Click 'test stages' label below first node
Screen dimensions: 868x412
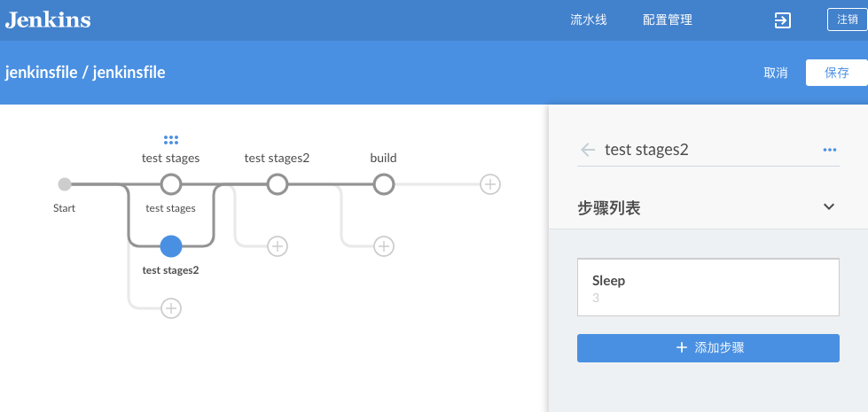pyautogui.click(x=170, y=208)
